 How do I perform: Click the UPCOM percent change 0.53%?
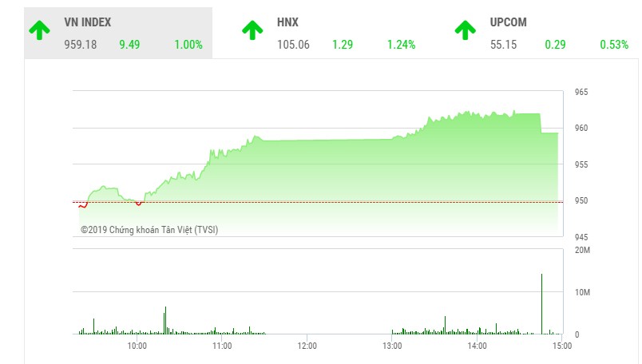pyautogui.click(x=614, y=45)
